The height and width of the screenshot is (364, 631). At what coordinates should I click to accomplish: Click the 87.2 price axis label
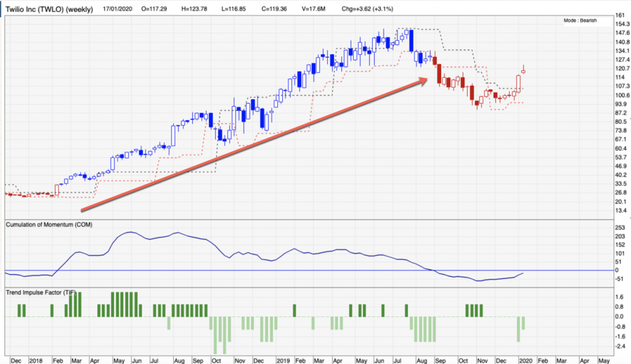(x=621, y=113)
